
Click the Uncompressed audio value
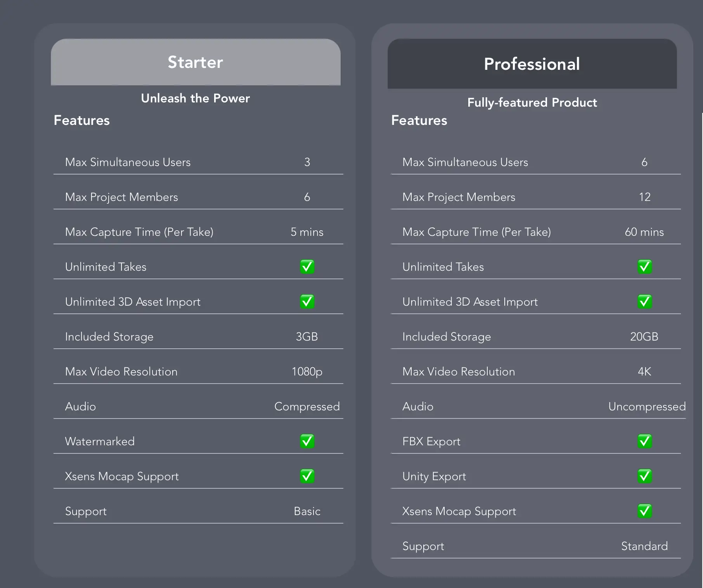coord(647,406)
